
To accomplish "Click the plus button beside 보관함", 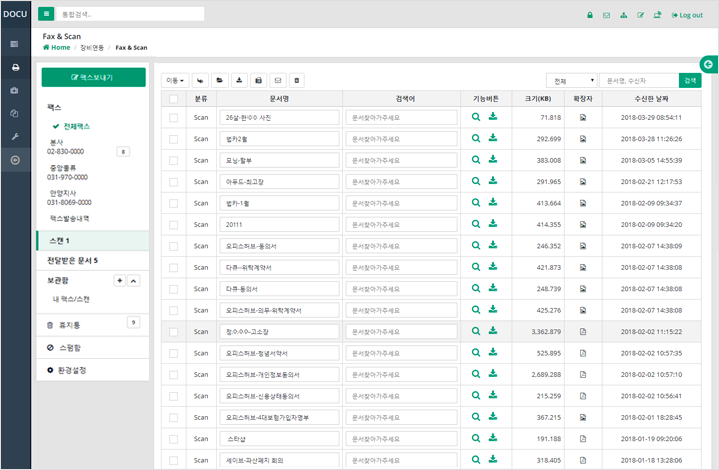I will pos(119,281).
